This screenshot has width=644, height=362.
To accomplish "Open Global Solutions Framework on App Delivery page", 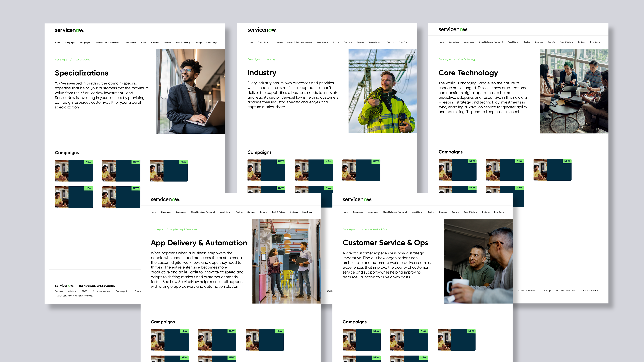I will 203,212.
